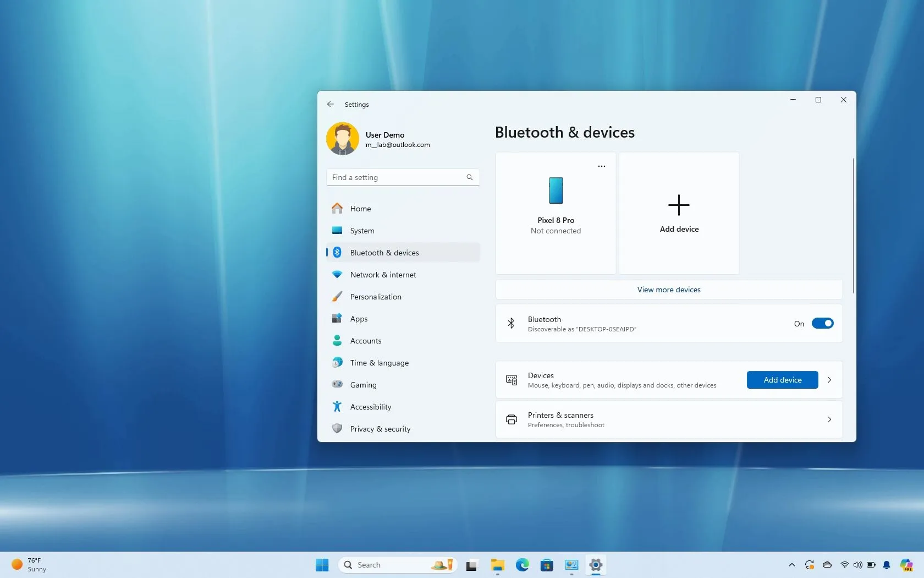Click the m_lab@outlook.com account email

click(x=398, y=145)
